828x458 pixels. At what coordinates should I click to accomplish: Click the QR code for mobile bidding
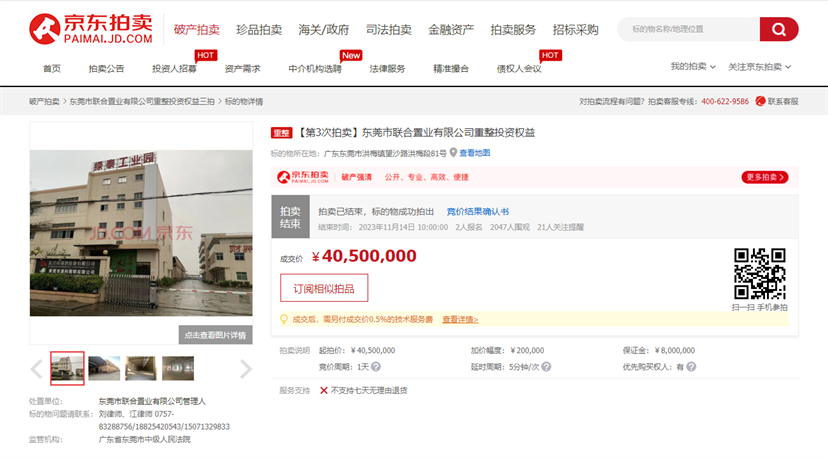coord(759,274)
